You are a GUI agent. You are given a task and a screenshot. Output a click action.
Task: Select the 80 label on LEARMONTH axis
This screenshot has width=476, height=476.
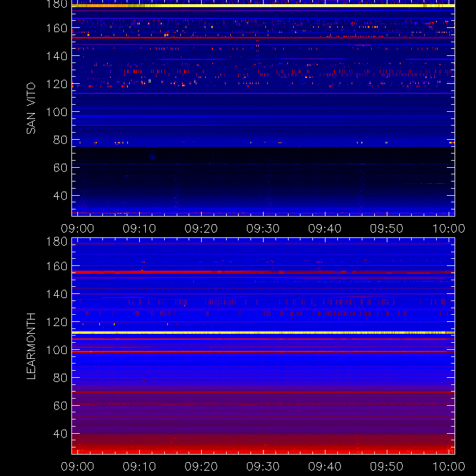click(60, 378)
